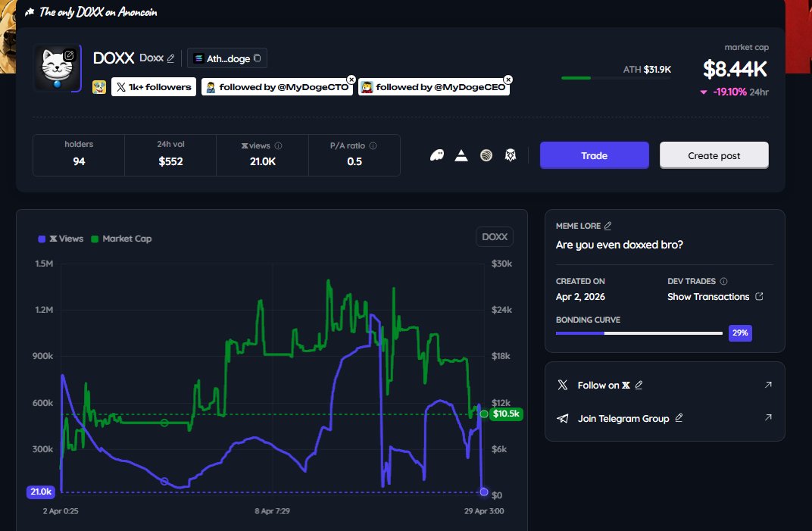
Task: Select the Apr 2, 2026 creation date
Action: pyautogui.click(x=580, y=297)
